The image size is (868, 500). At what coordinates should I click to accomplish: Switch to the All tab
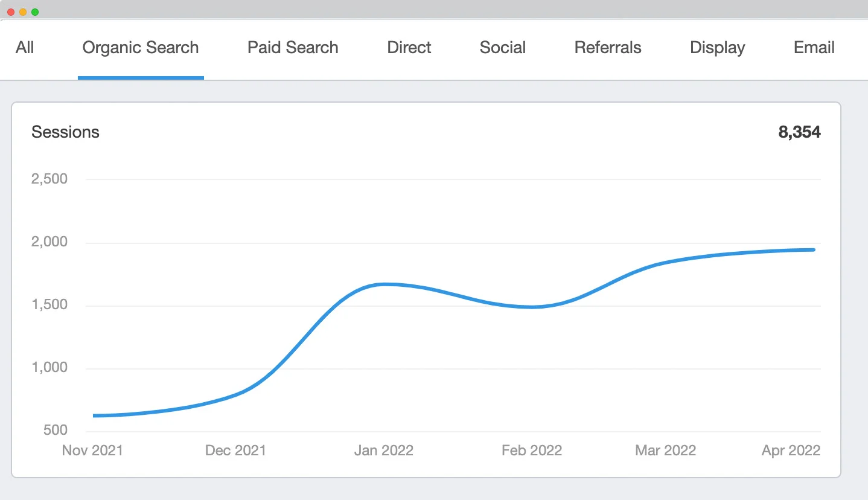coord(25,48)
